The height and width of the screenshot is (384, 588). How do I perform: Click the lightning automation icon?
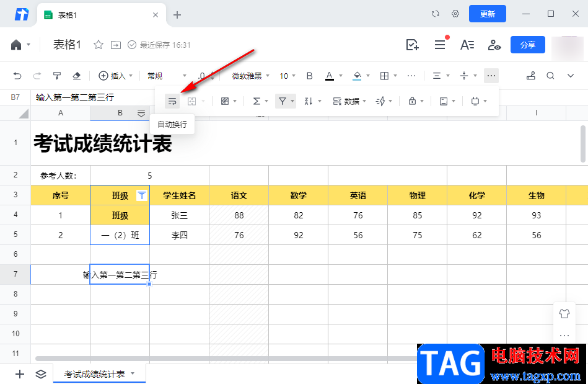click(x=380, y=101)
